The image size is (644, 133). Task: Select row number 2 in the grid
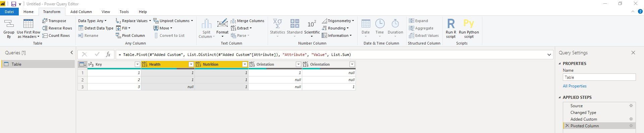coord(83,80)
